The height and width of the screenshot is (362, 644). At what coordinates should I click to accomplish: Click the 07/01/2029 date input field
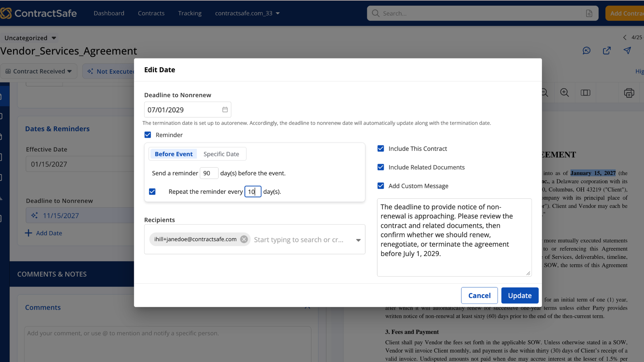pos(187,110)
